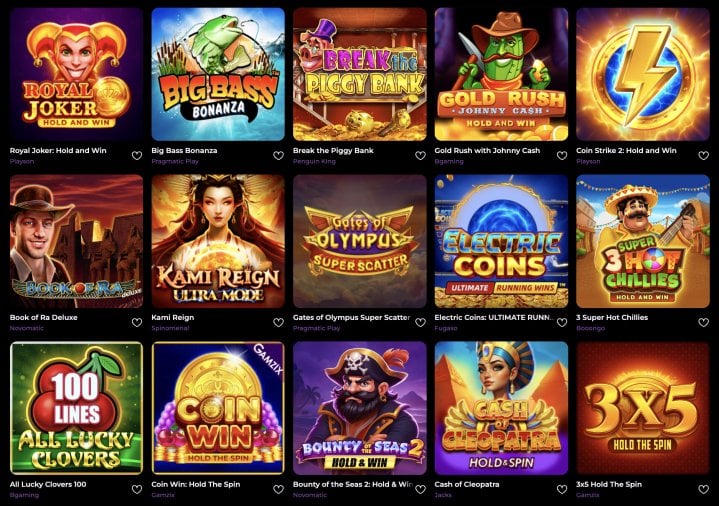Click the Kami Reign game title text
This screenshot has width=719, height=506.
pos(172,317)
